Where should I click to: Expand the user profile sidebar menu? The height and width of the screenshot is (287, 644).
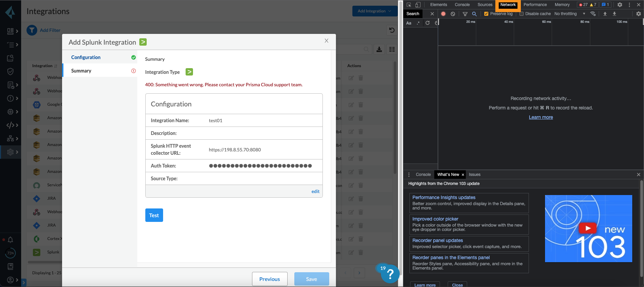[x=12, y=280]
